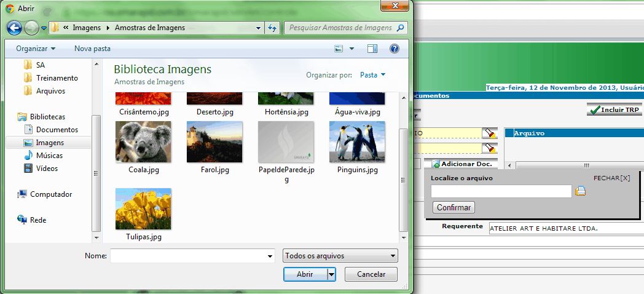Screen dimensions: 644x294
Task: Click the folder icon in the address bar
Action: pos(55,28)
